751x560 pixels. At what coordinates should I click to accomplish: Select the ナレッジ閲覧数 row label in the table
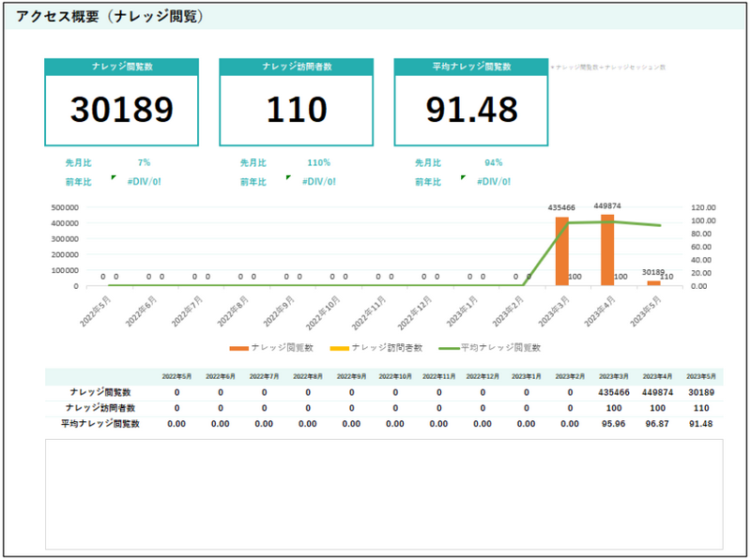100,392
